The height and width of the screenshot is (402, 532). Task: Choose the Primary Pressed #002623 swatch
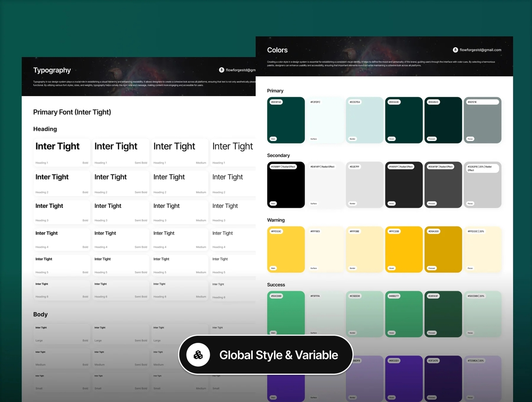pos(443,120)
